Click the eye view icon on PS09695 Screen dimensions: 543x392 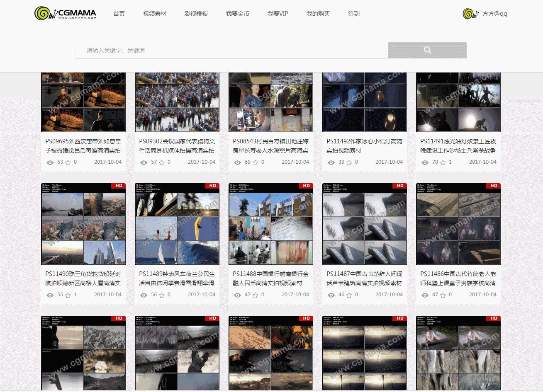[x=51, y=162]
